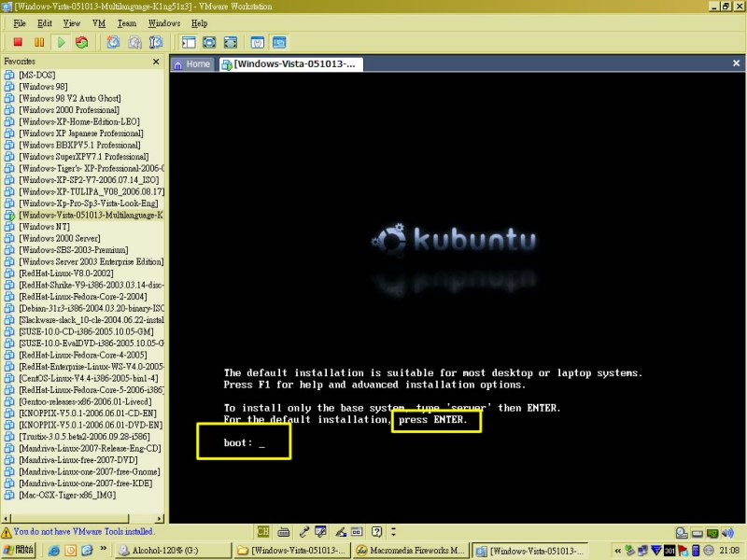Open the language bar options arrow
Image resolution: width=747 pixels, height=560 pixels.
[x=393, y=531]
